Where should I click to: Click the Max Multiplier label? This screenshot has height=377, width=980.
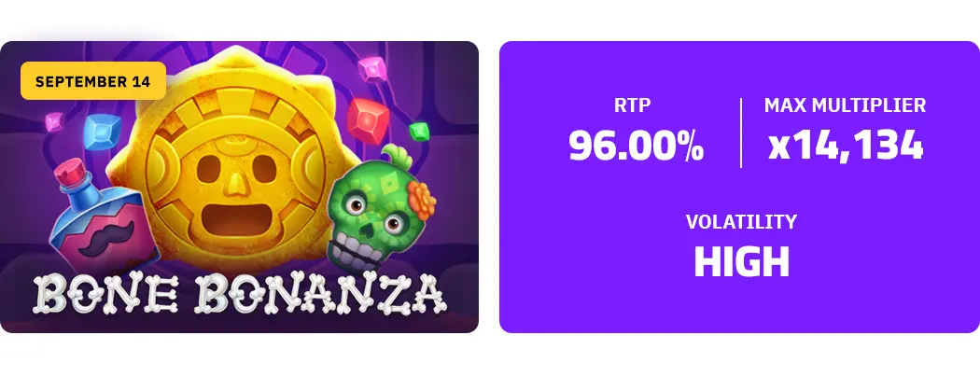point(845,105)
